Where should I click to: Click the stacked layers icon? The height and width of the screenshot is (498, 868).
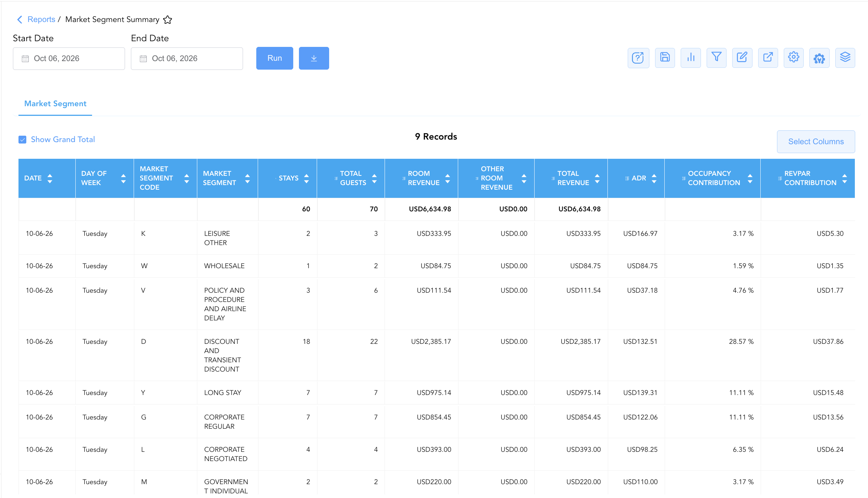pyautogui.click(x=845, y=58)
